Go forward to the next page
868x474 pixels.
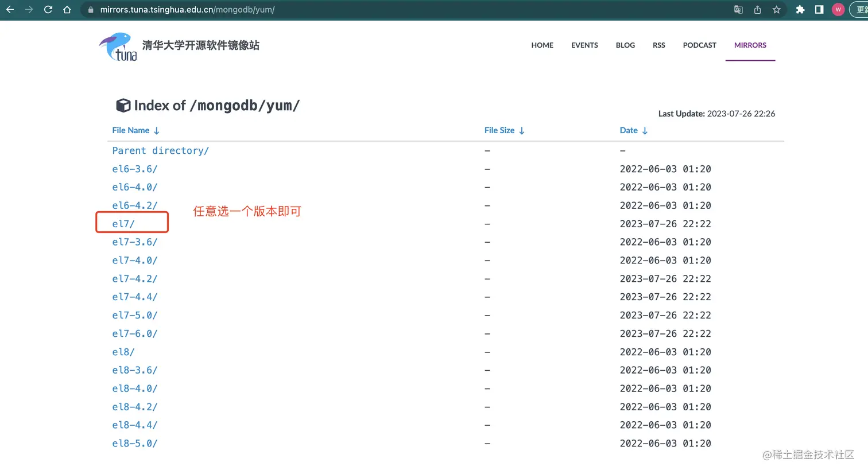pos(29,10)
